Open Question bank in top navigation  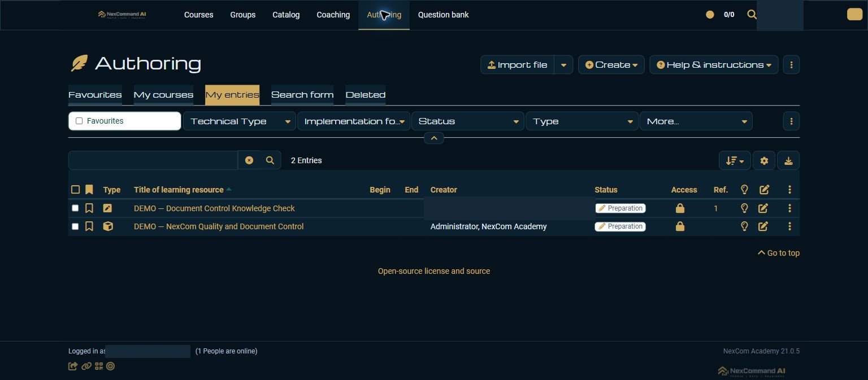tap(444, 15)
